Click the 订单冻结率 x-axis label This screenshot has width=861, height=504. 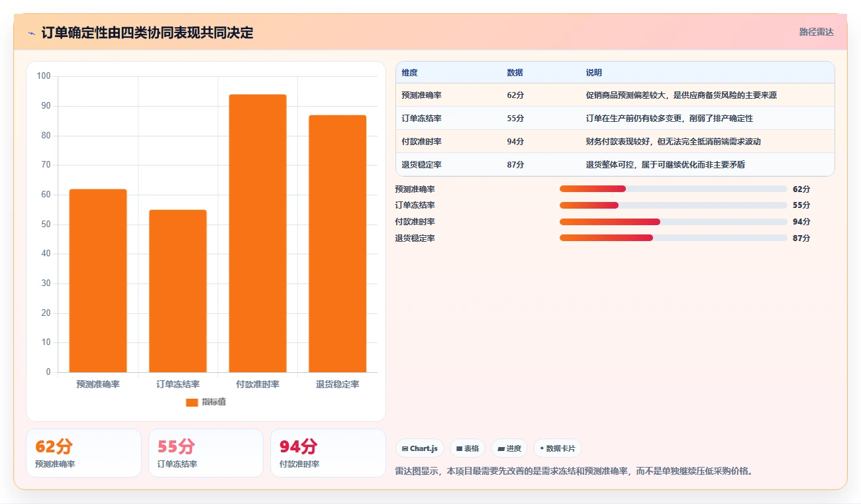point(177,384)
